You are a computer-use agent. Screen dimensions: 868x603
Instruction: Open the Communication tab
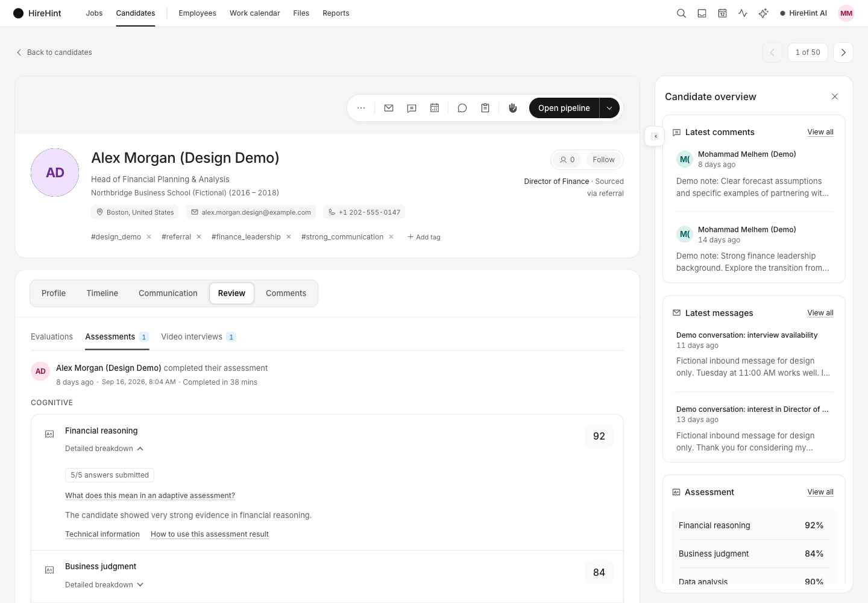click(168, 293)
